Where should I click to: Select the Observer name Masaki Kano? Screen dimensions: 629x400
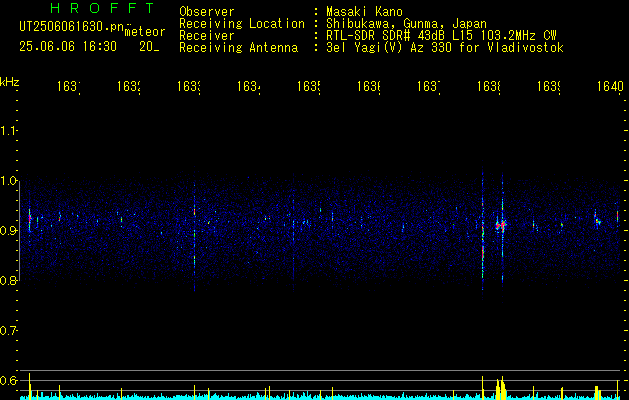click(364, 12)
